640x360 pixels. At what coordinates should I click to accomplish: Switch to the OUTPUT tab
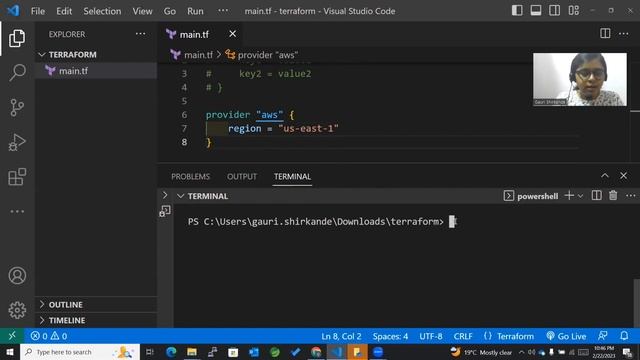(x=242, y=176)
